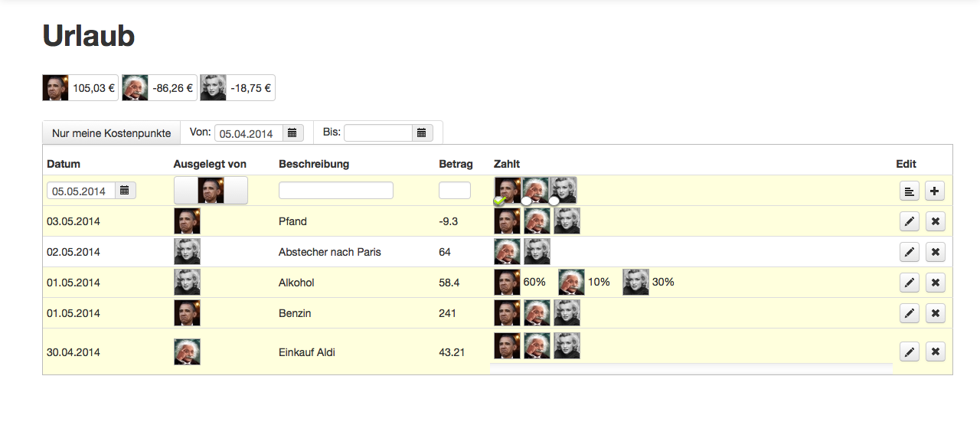The width and height of the screenshot is (980, 425).
Task: Toggle the checked first payer in new row
Action: [x=507, y=190]
